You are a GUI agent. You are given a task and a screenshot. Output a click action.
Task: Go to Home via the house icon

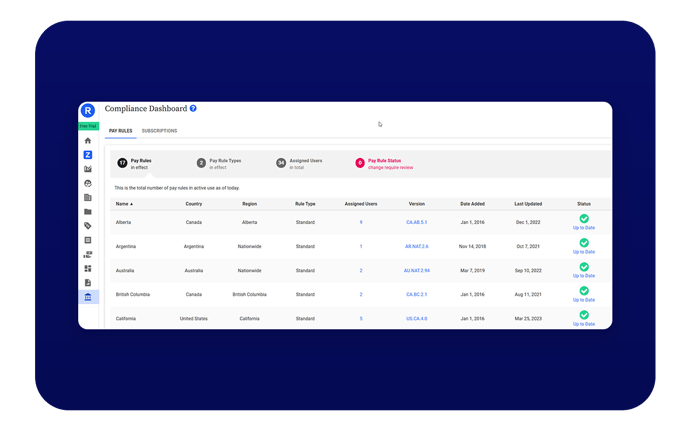88,141
